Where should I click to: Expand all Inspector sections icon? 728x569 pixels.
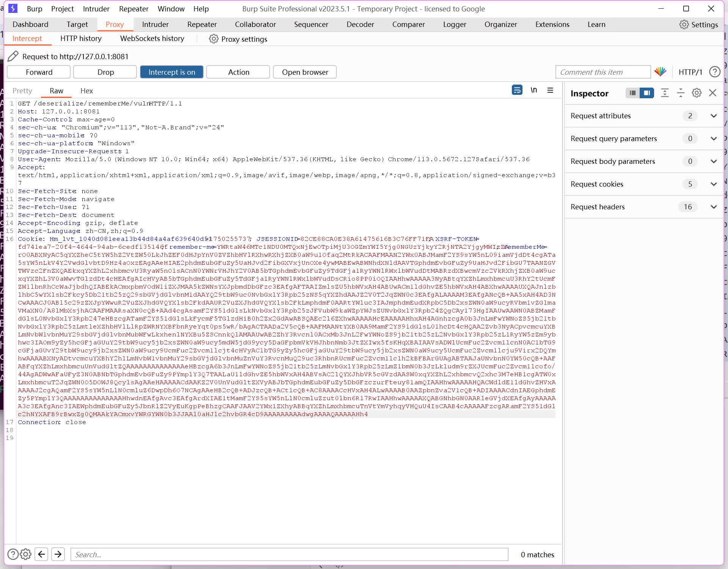tap(665, 93)
